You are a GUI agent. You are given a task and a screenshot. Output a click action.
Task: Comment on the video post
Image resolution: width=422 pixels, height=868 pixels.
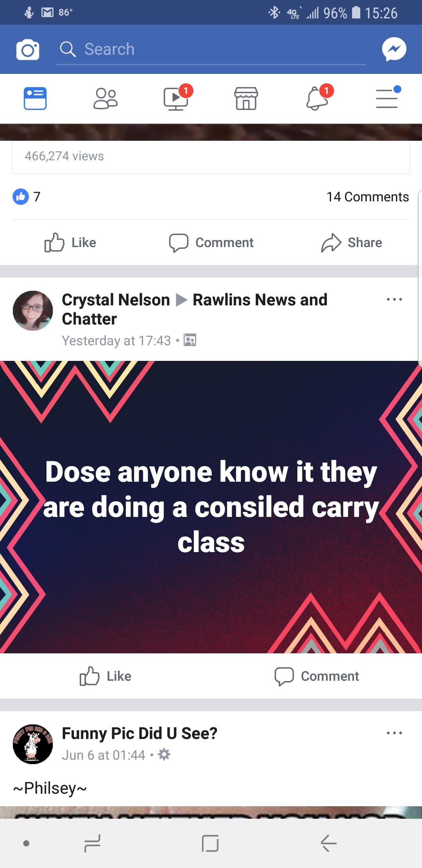211,242
